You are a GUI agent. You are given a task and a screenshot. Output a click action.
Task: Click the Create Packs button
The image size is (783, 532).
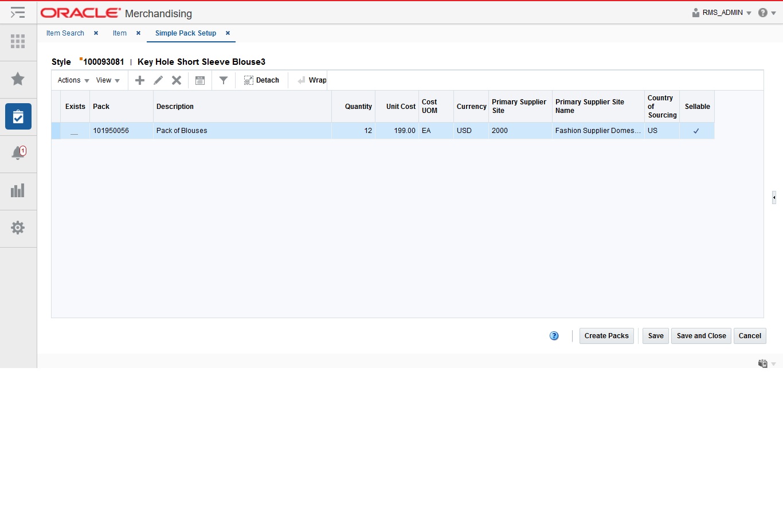606,336
